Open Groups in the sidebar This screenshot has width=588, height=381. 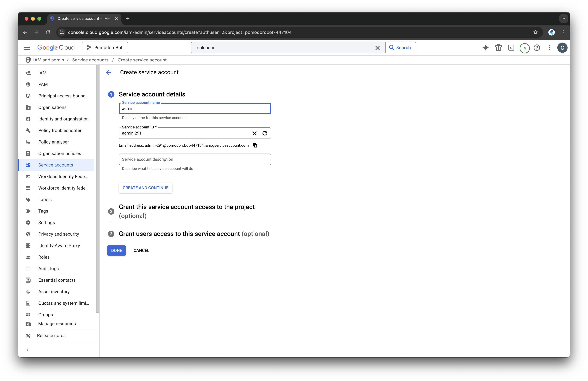coord(56,314)
